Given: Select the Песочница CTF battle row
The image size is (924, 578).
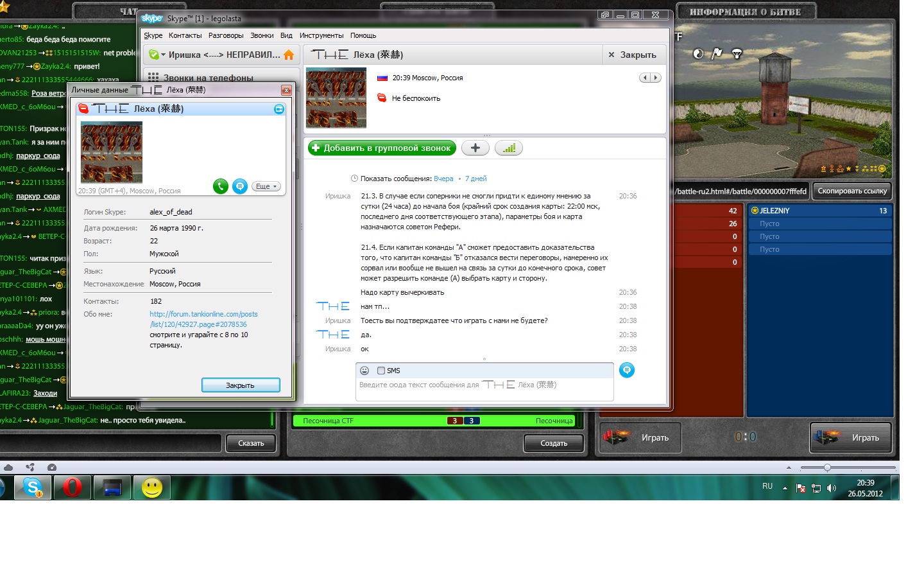Looking at the screenshot, I should point(436,421).
